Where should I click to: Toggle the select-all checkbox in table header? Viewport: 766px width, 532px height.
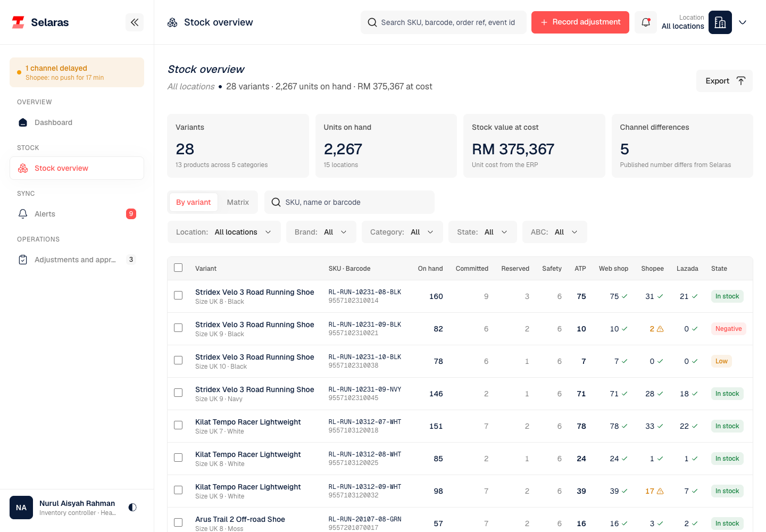point(178,268)
